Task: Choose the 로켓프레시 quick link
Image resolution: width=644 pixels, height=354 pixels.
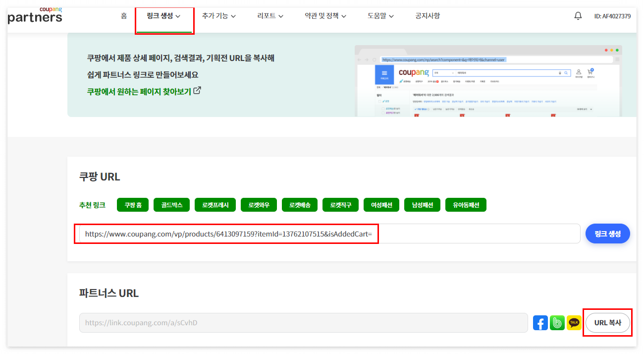Action: pyautogui.click(x=215, y=204)
